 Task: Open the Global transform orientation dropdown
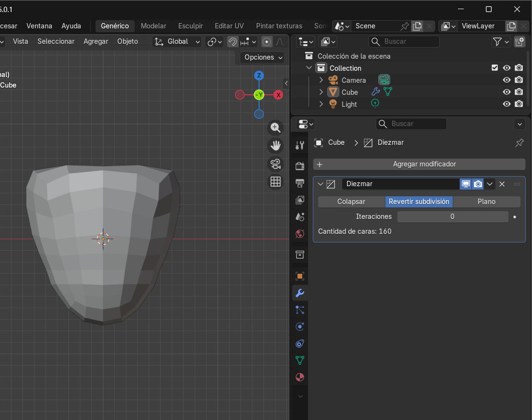177,42
